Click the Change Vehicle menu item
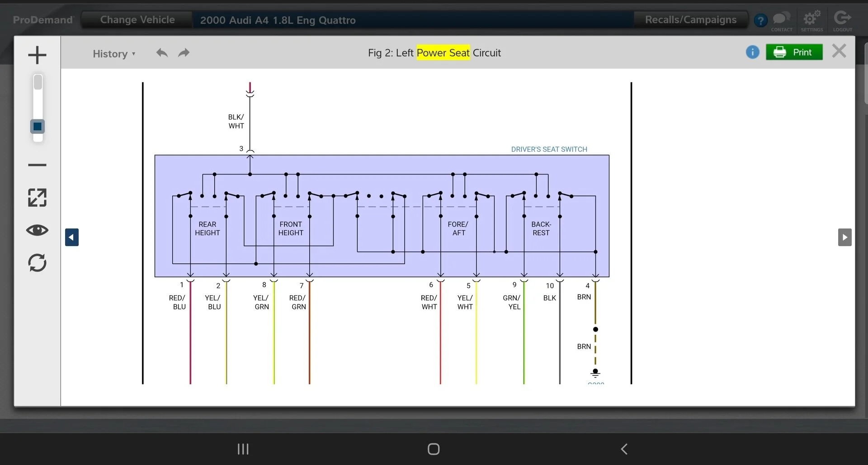The width and height of the screenshot is (868, 465). [137, 20]
